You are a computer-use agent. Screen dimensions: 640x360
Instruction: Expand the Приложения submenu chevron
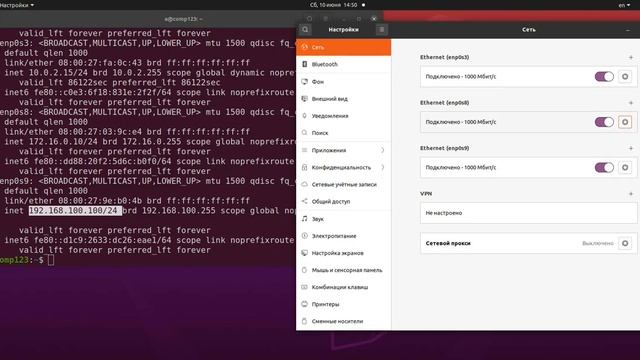[x=382, y=150]
